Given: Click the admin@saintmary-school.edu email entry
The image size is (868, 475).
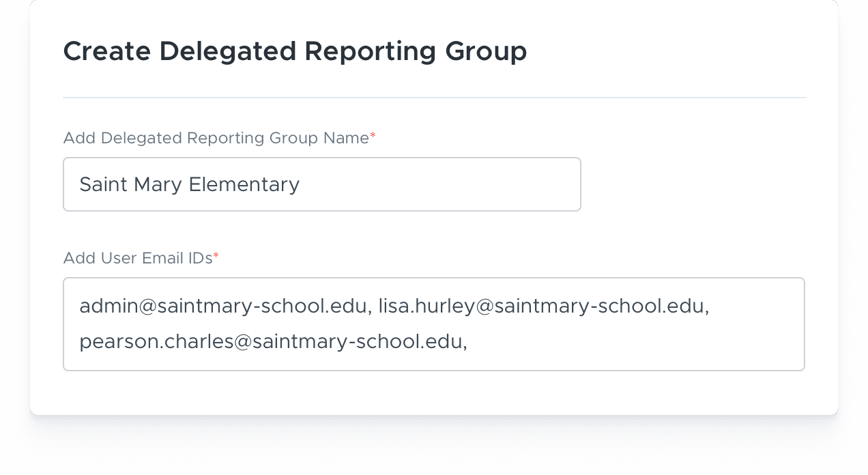Looking at the screenshot, I should tap(223, 306).
